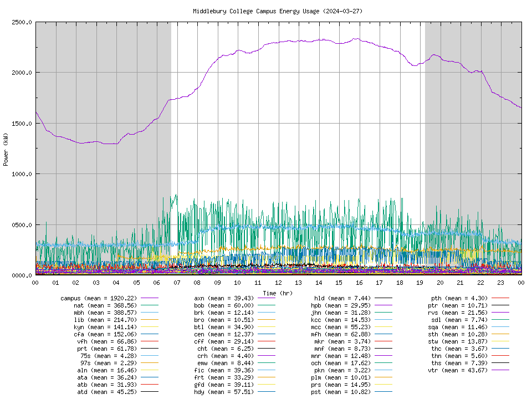Pick the "plm (mean = 10.01)" legend text

(x=341, y=377)
